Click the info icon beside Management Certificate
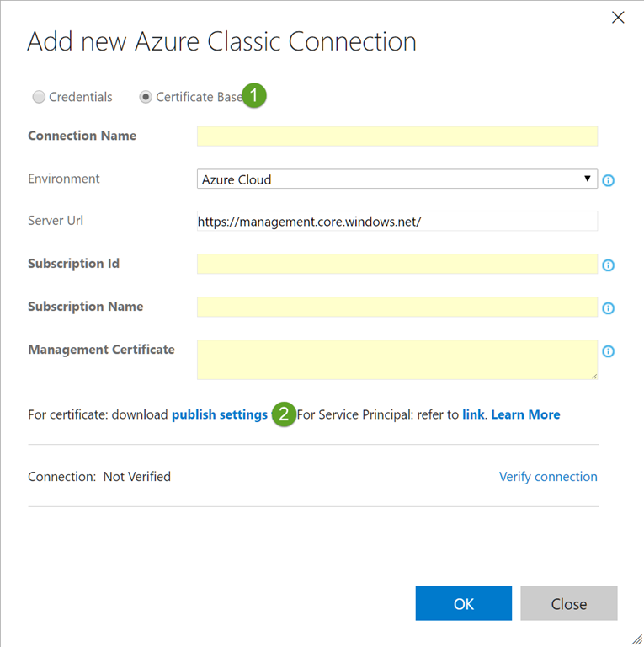644x647 pixels. (x=608, y=351)
